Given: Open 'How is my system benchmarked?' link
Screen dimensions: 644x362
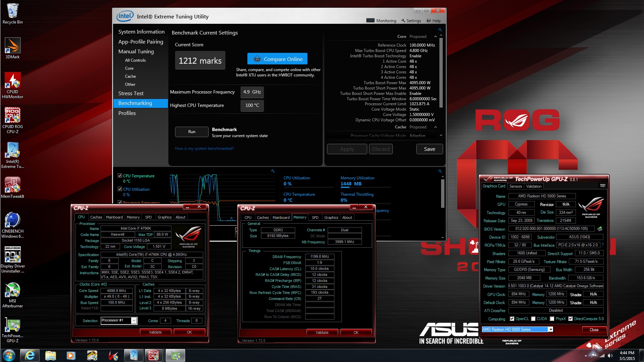Looking at the screenshot, I should [204, 148].
